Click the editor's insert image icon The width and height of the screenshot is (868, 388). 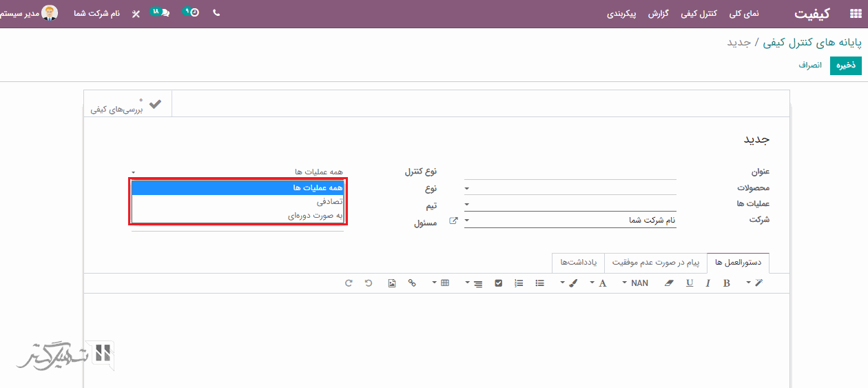pyautogui.click(x=392, y=283)
